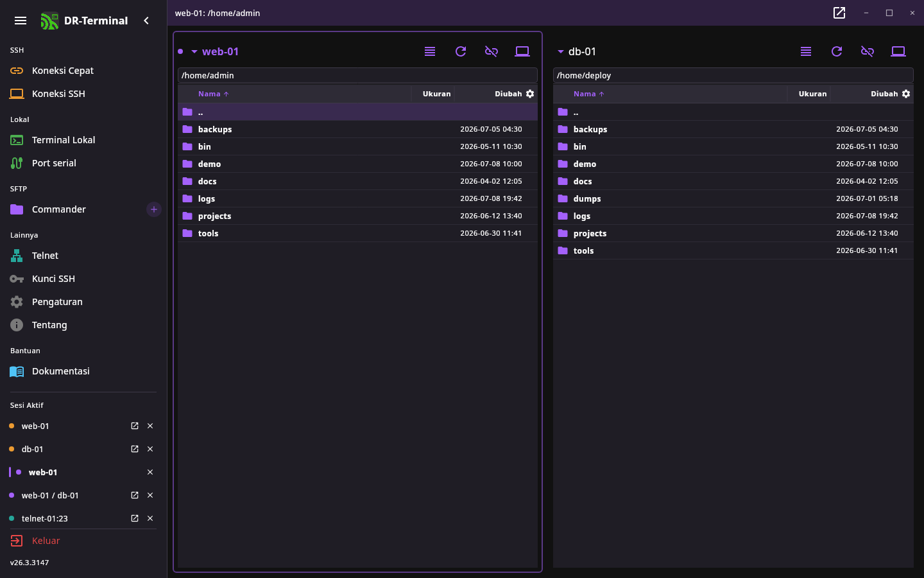Open Koneksi Cepat
Viewport: 924px width, 578px height.
point(83,71)
